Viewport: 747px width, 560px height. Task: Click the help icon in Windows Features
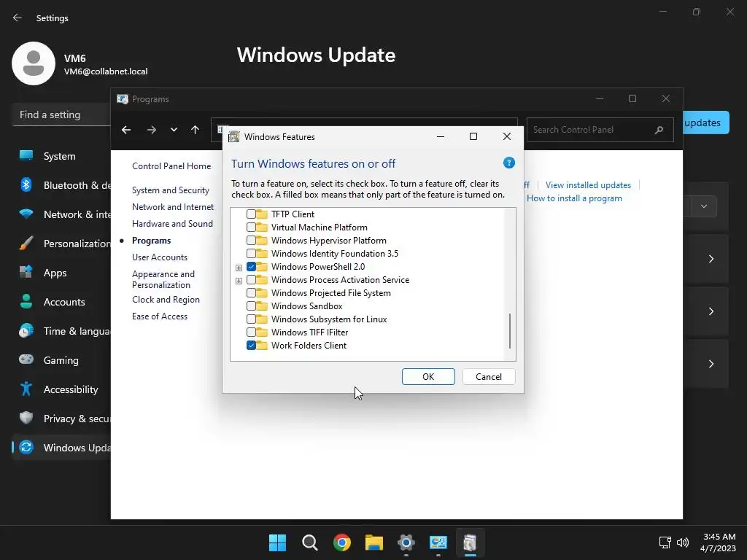coord(508,163)
